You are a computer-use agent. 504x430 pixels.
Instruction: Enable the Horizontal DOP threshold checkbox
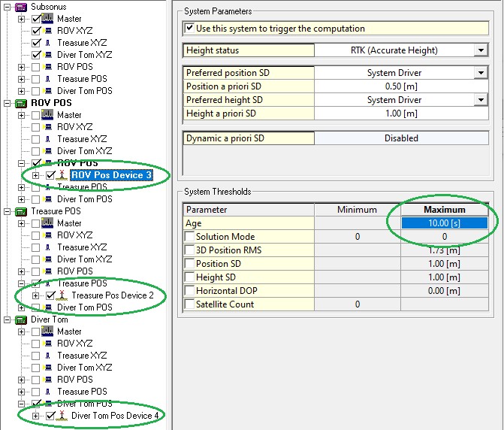189,291
